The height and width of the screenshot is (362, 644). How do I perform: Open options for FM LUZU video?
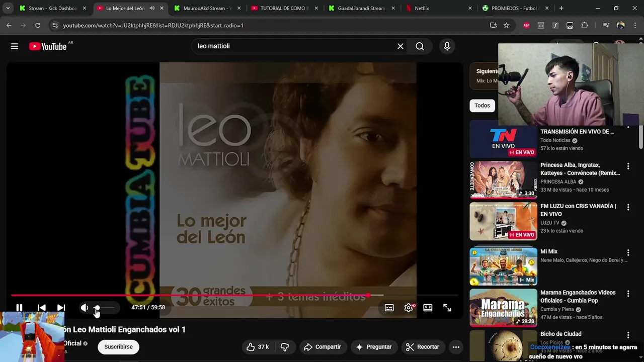point(628,207)
